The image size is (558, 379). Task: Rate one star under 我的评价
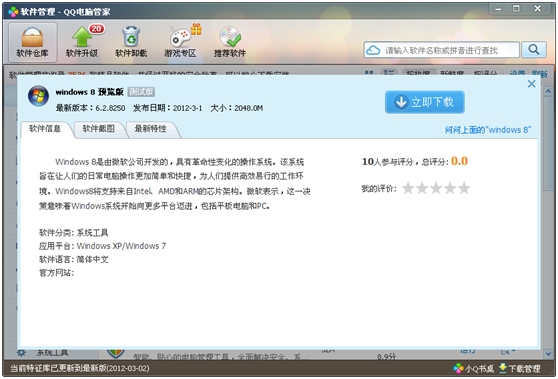pos(408,188)
